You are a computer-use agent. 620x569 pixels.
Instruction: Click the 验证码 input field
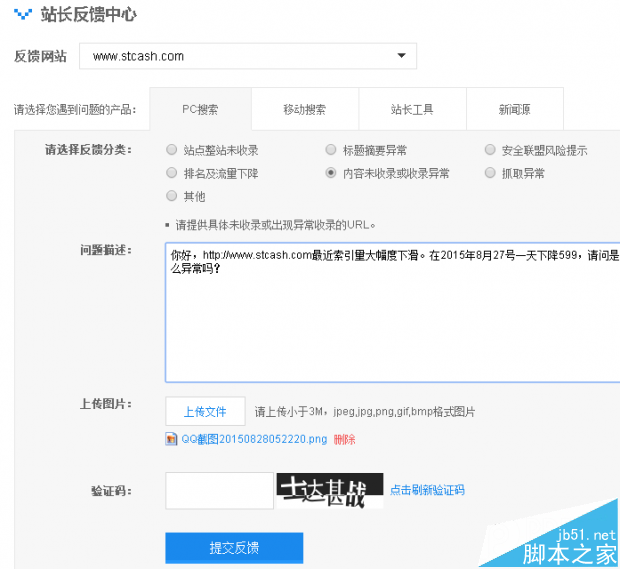[219, 490]
